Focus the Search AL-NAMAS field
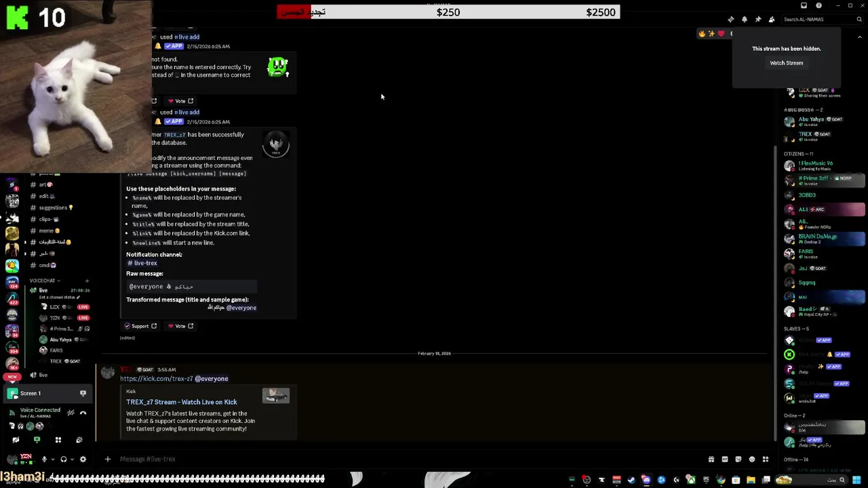Screen dimensions: 868x488 pos(822,19)
